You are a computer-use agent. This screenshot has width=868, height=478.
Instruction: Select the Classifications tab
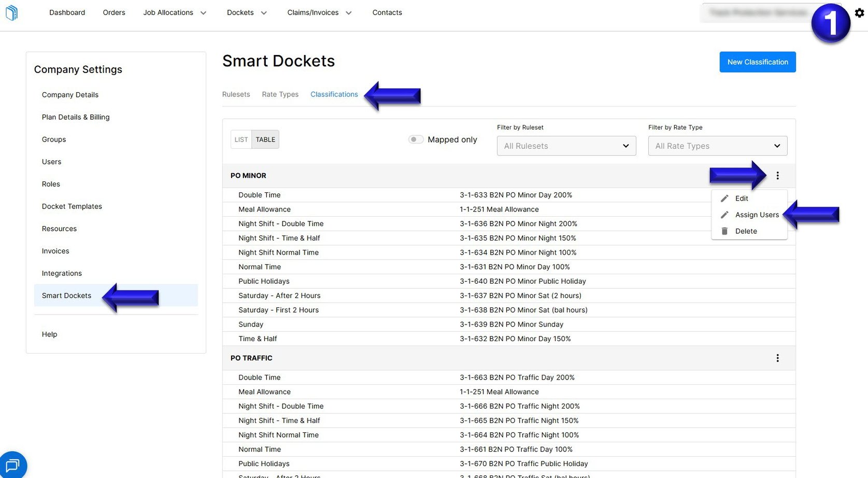tap(334, 94)
